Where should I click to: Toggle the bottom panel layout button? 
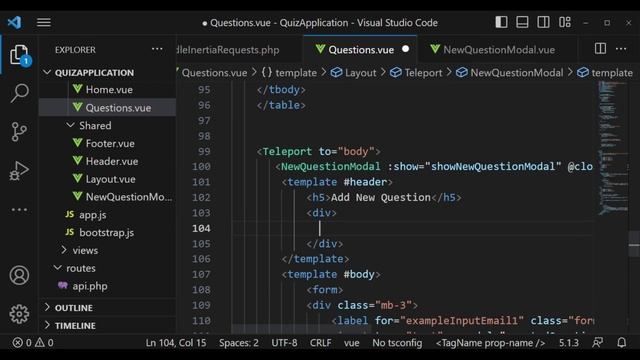pos(522,22)
